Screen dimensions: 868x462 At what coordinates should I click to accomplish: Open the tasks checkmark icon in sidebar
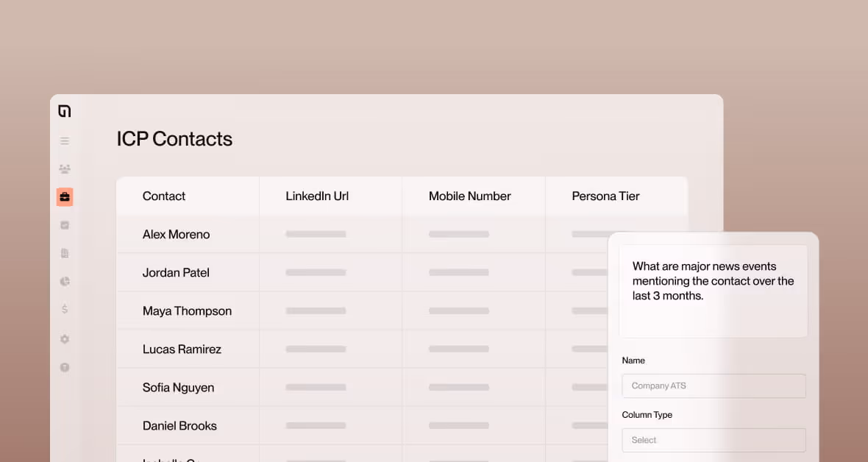[x=65, y=224]
